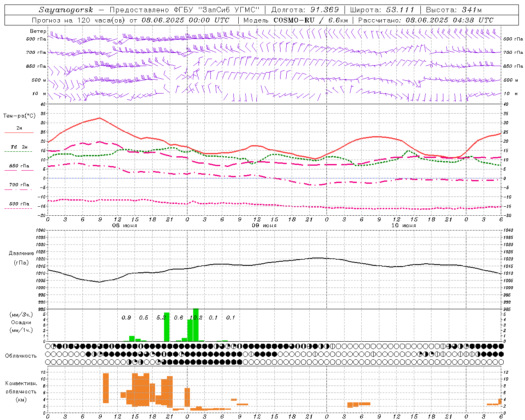
Task: Select the Высота: 341м header field
Action: click(x=454, y=10)
